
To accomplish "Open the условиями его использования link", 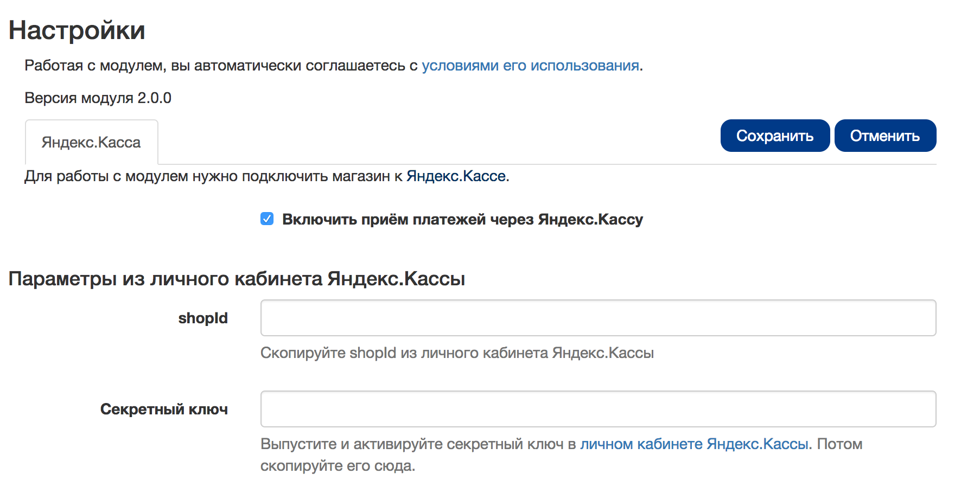I will 530,66.
